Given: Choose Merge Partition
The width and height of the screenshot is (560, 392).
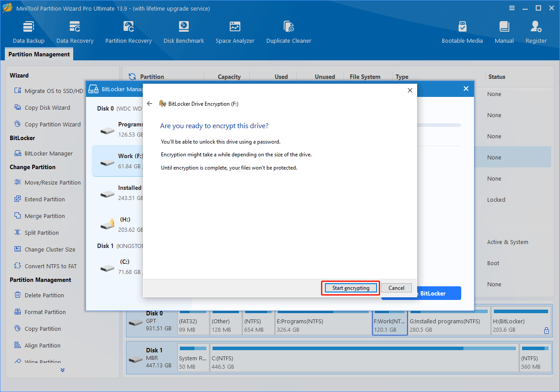Looking at the screenshot, I should click(x=40, y=216).
